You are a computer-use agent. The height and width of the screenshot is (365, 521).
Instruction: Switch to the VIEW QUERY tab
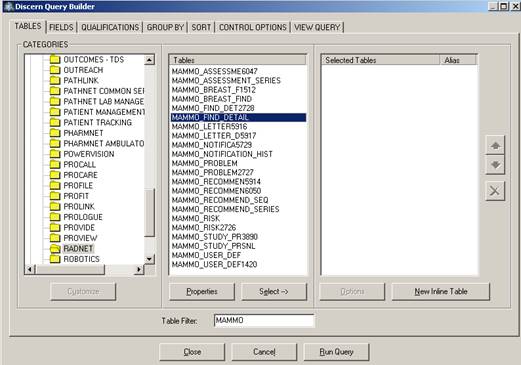[x=317, y=27]
